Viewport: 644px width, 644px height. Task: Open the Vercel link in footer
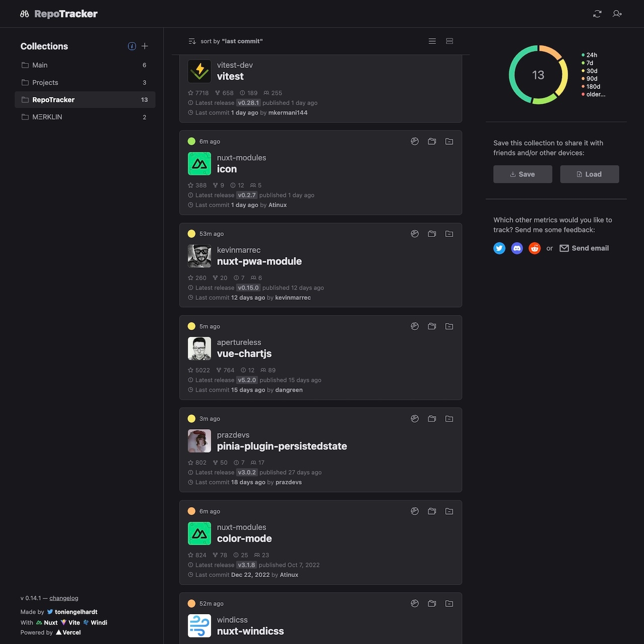[x=68, y=632]
